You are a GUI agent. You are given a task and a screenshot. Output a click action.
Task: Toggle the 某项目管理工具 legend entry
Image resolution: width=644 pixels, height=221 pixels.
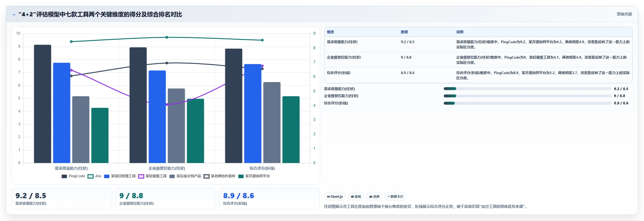point(120,176)
